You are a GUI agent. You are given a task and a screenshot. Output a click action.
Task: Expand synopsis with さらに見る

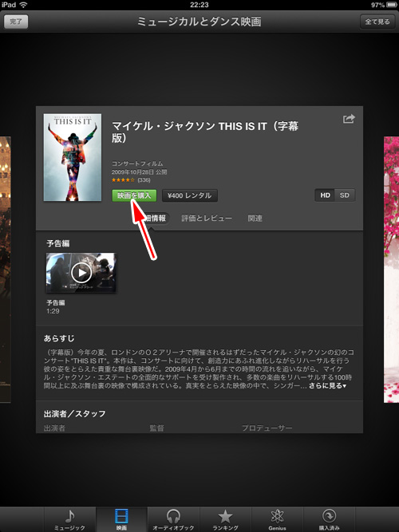(x=327, y=386)
